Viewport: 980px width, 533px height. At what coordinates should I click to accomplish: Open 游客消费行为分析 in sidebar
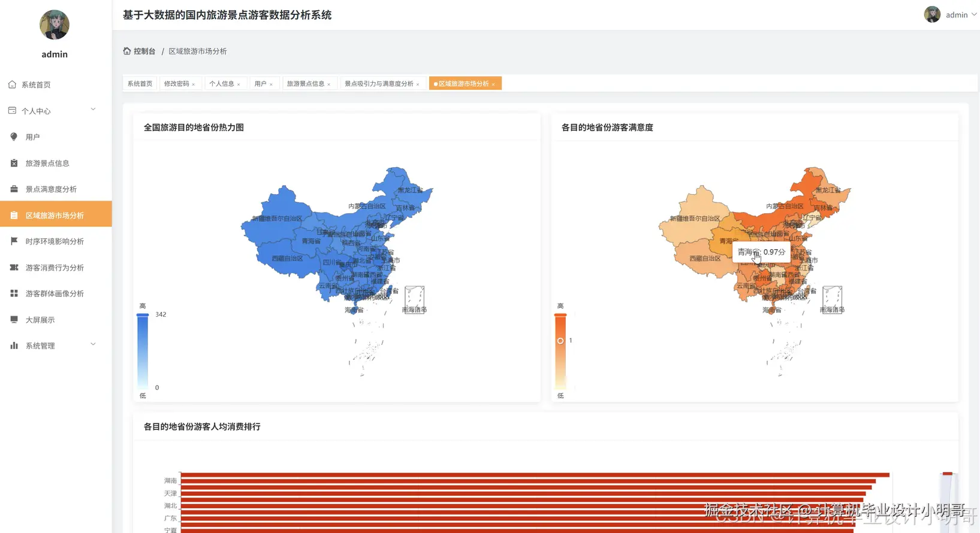[56, 268]
